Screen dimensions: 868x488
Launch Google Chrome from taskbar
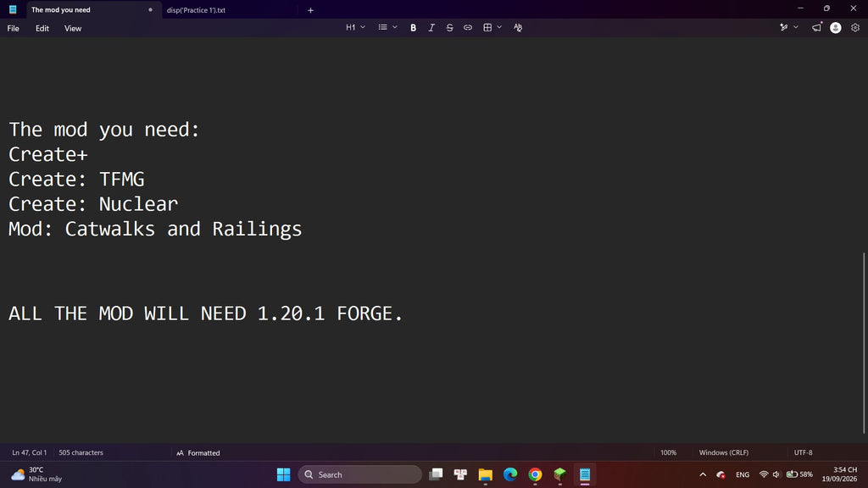click(535, 474)
